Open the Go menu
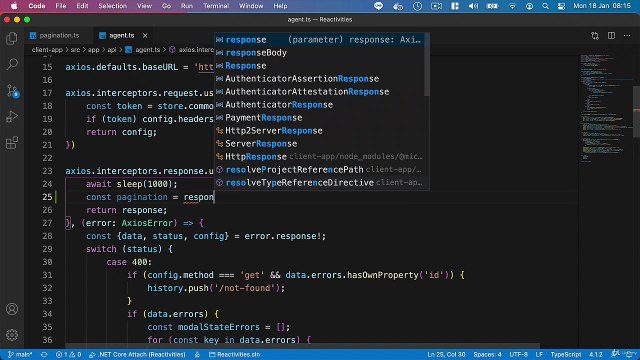 166,6
